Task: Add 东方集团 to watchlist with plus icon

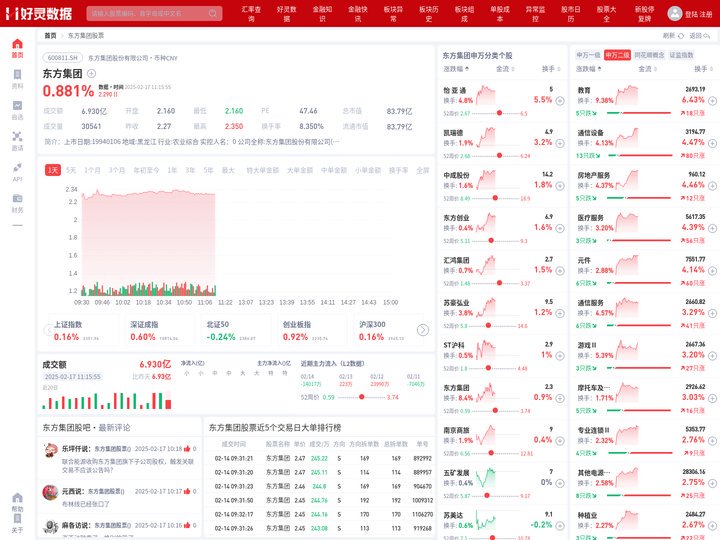Action: pyautogui.click(x=91, y=73)
